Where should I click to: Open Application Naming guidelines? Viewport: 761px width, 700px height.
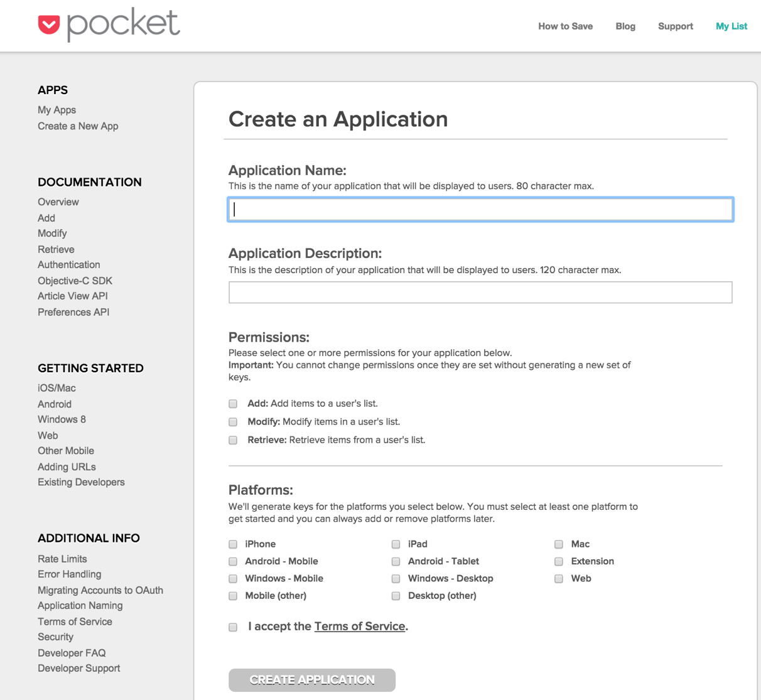[80, 605]
